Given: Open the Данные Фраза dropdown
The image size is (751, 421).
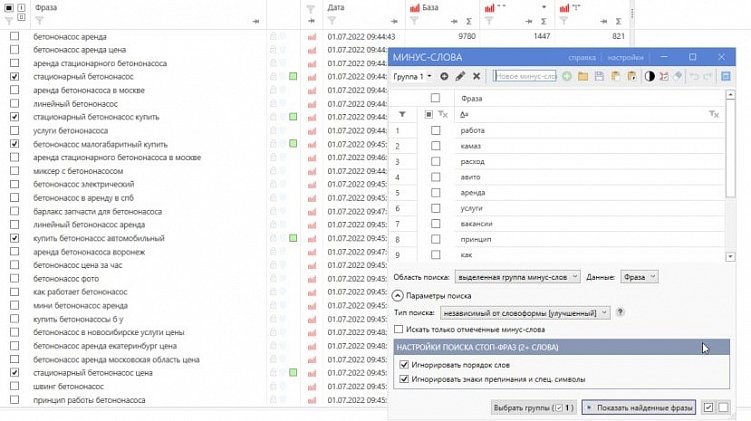Looking at the screenshot, I should pos(639,277).
